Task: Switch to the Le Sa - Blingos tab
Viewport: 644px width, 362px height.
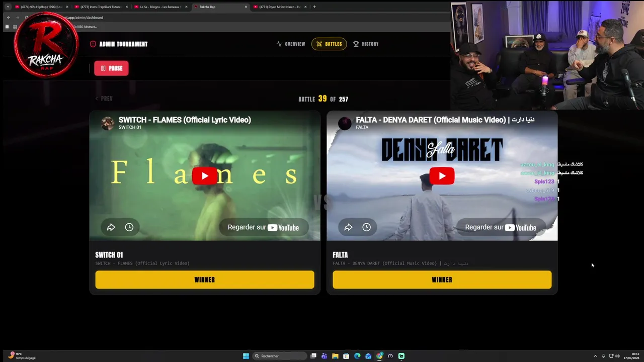Action: (x=160, y=7)
